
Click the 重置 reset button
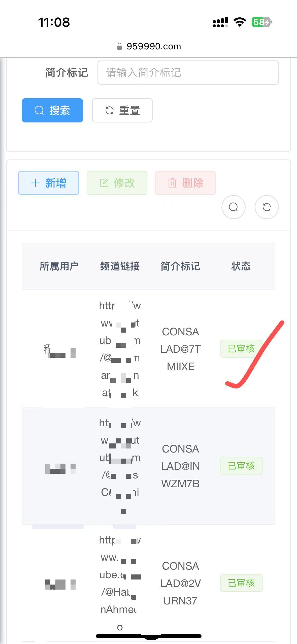pyautogui.click(x=122, y=110)
